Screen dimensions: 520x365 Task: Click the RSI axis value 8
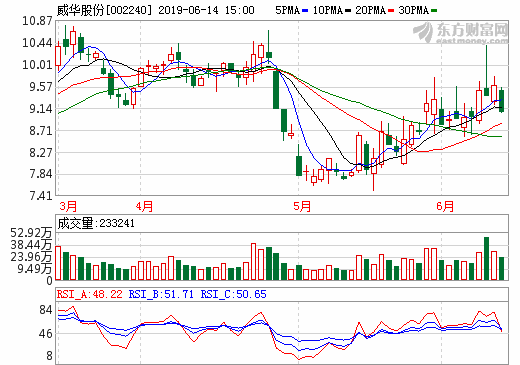click(x=49, y=356)
